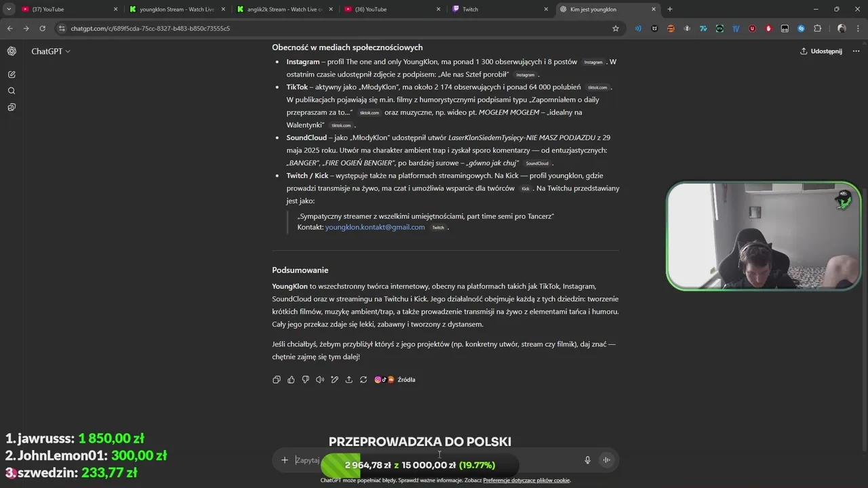Add attachment with plus icon
Viewport: 868px width, 488px height.
[x=285, y=460]
